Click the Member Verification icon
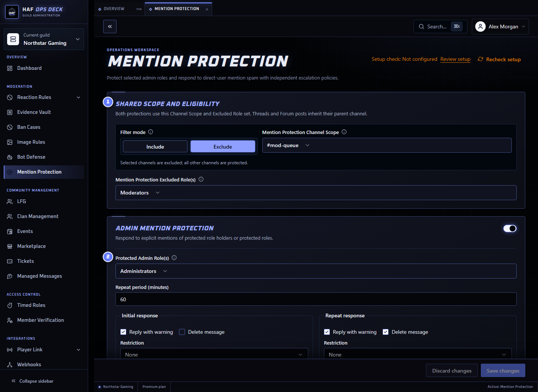This screenshot has height=392, width=538. [x=10, y=320]
